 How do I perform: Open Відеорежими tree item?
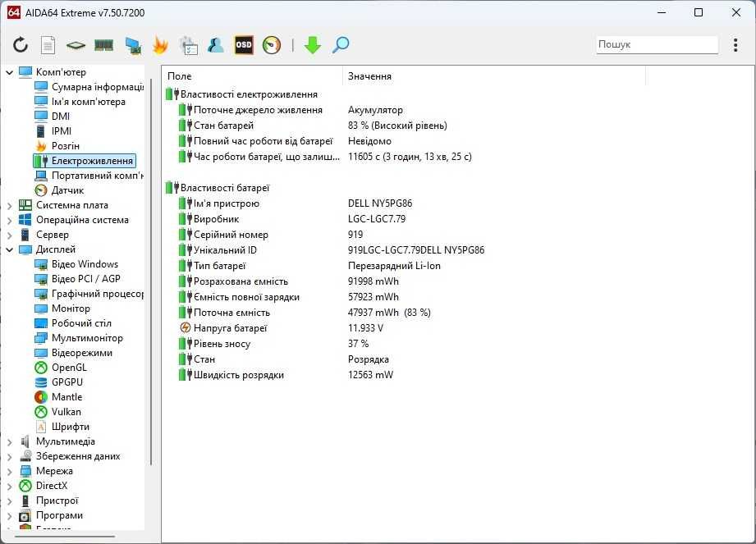point(73,353)
